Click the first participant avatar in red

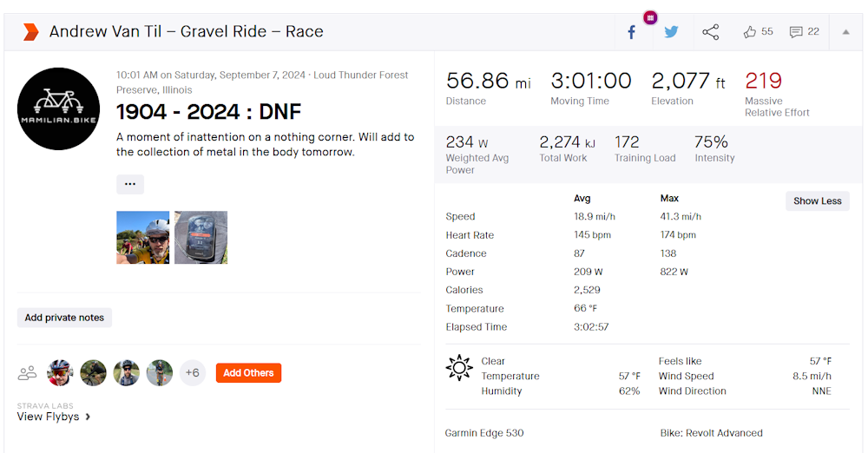[x=60, y=373]
